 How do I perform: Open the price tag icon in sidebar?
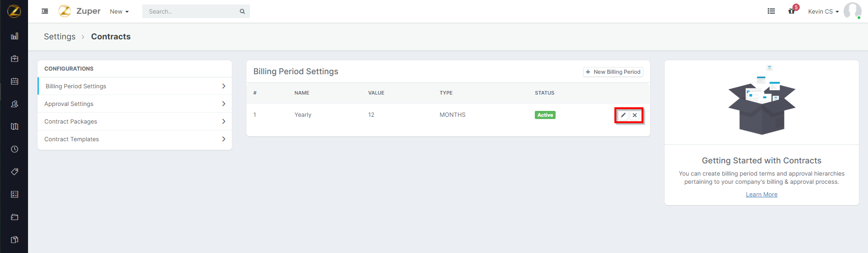coord(14,172)
